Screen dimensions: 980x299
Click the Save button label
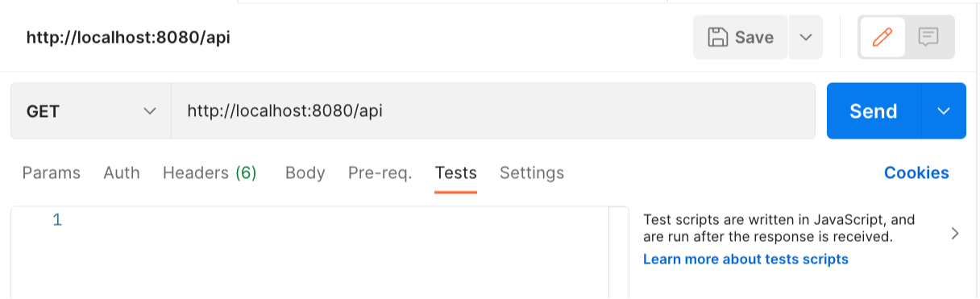[754, 37]
